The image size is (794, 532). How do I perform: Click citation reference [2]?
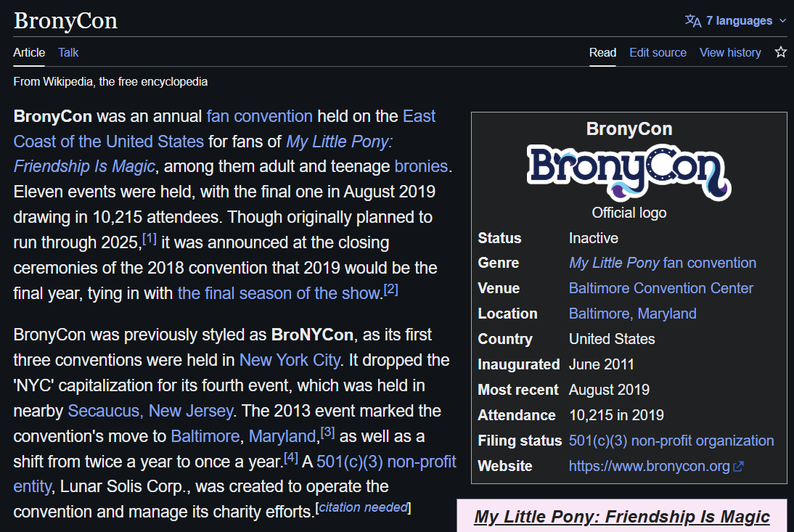coord(391,289)
